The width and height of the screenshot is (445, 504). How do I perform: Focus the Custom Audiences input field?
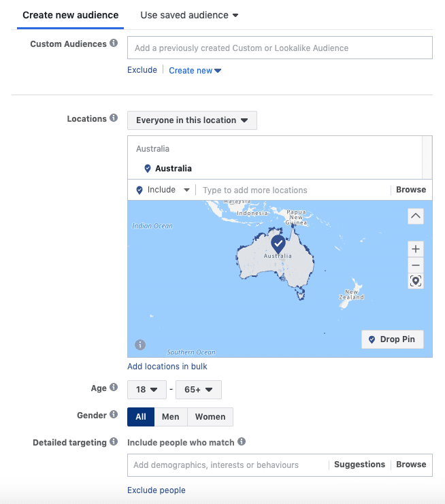point(280,48)
